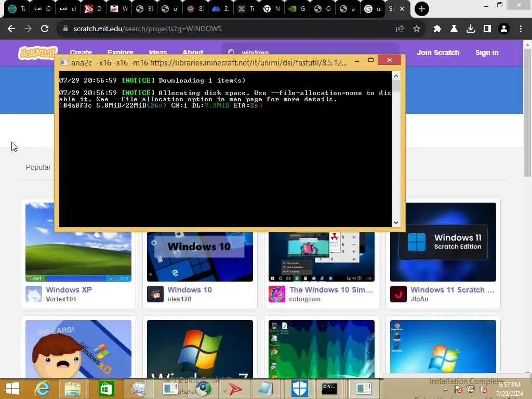Open the Windows 10 project title link
532x399 pixels.
pos(190,290)
